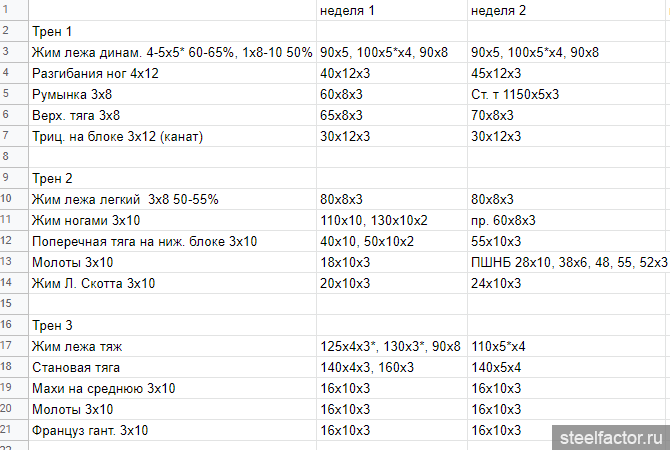Click cell 'Жим лежа легкий 3х8 50-55%'
The height and width of the screenshot is (450, 670).
pyautogui.click(x=170, y=199)
